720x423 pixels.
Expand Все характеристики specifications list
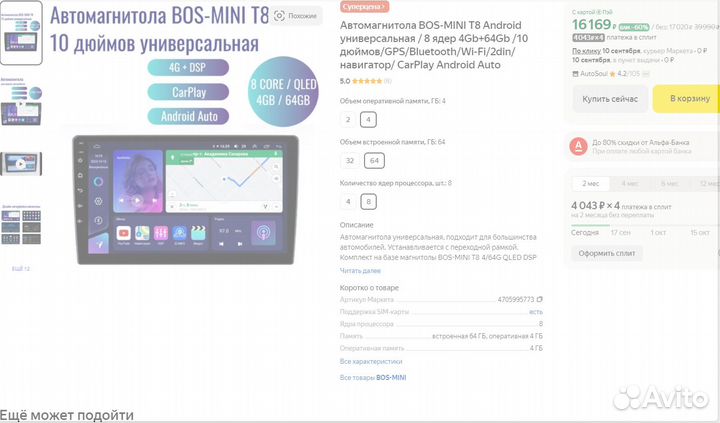(371, 361)
